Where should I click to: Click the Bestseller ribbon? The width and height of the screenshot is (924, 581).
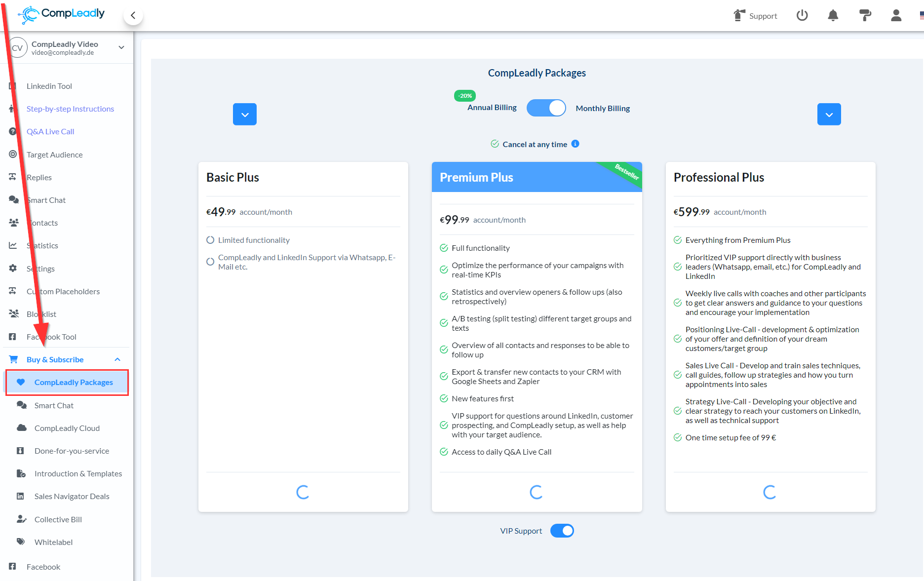coord(625,172)
